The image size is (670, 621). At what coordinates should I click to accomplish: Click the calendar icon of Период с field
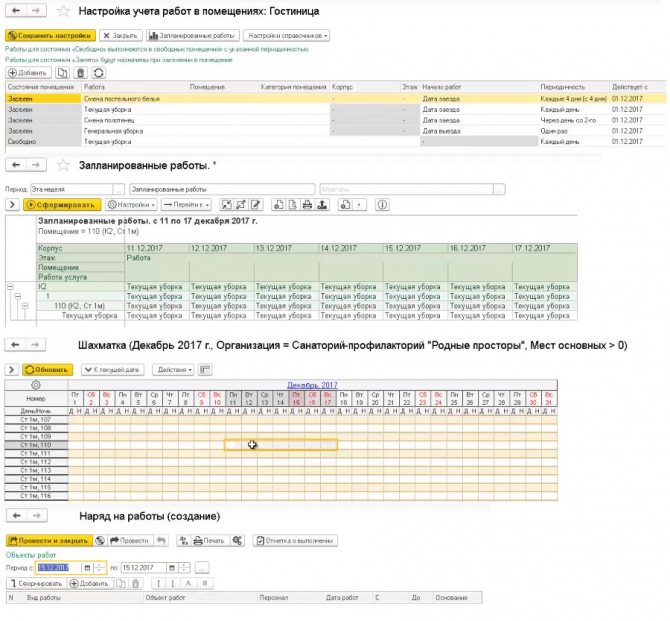(87, 568)
